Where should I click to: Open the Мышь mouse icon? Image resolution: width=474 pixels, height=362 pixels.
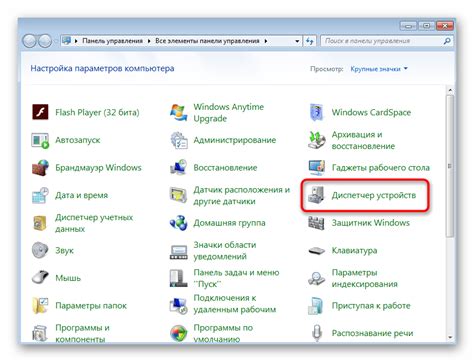coord(40,278)
